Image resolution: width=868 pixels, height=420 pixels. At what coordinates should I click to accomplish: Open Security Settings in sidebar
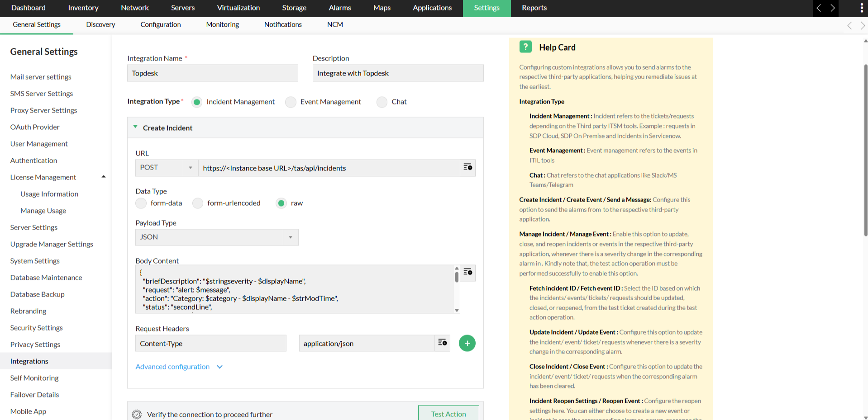click(37, 328)
